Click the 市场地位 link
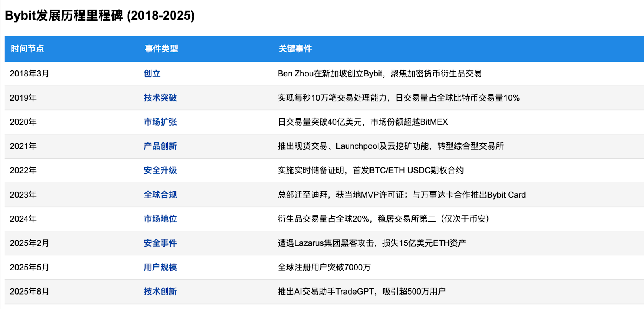Image resolution: width=644 pixels, height=309 pixels. pos(160,219)
